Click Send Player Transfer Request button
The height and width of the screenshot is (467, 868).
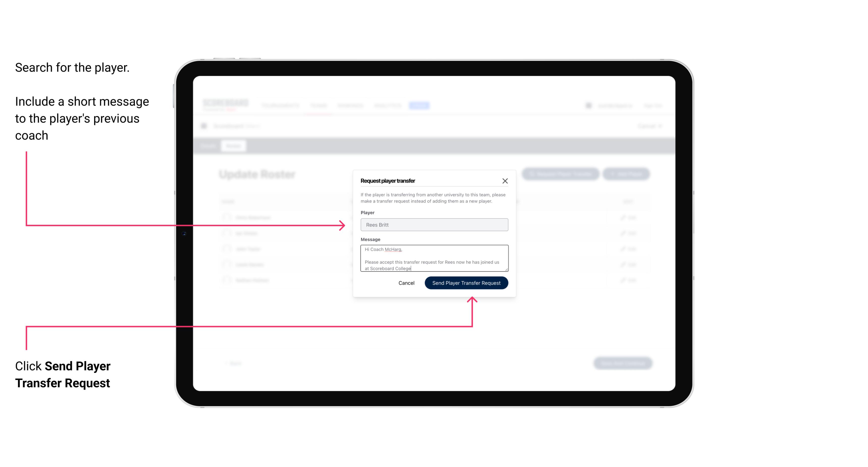pyautogui.click(x=467, y=282)
